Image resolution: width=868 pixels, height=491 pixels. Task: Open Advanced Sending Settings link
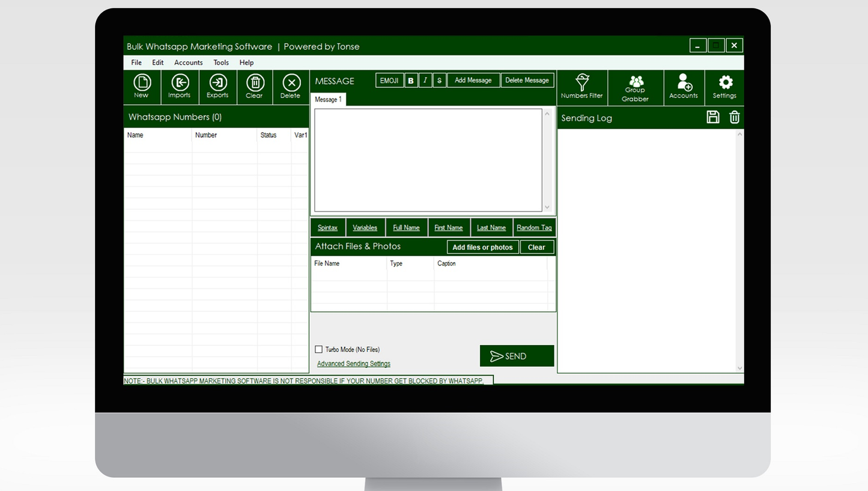(353, 364)
